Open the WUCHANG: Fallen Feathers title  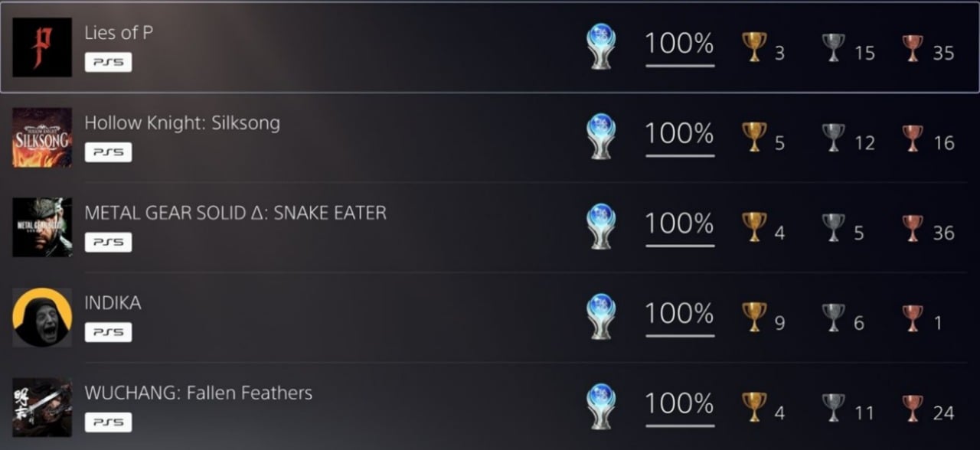198,393
